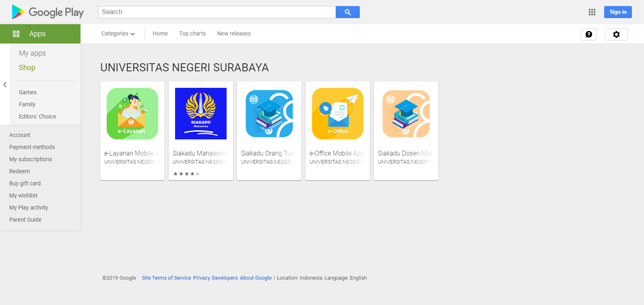644x305 pixels.
Task: Open My wishlist link
Action: coord(23,195)
